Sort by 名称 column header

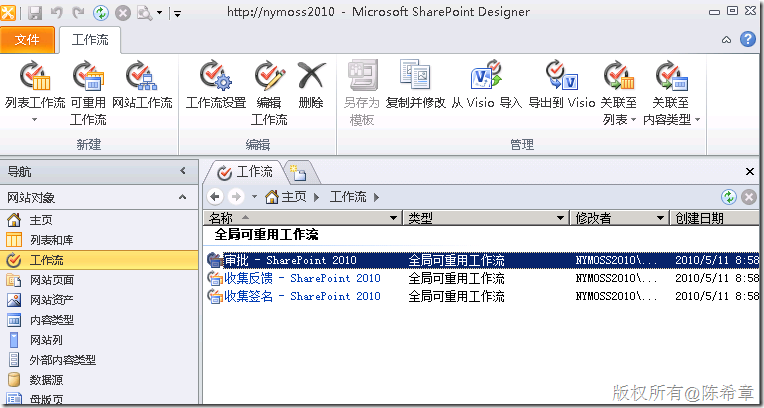point(303,218)
